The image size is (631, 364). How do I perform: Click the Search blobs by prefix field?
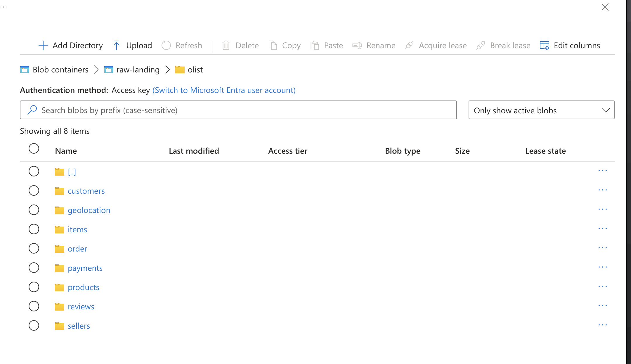click(238, 110)
